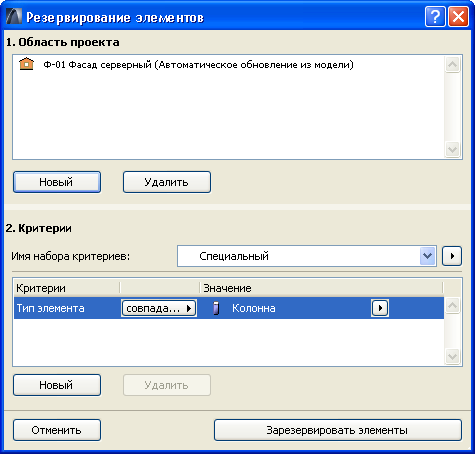
Task: Click criteria list scrollbar up arrow
Action: click(453, 305)
